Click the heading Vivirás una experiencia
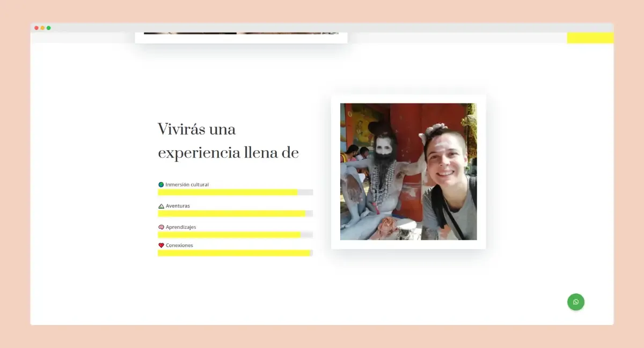 click(227, 140)
